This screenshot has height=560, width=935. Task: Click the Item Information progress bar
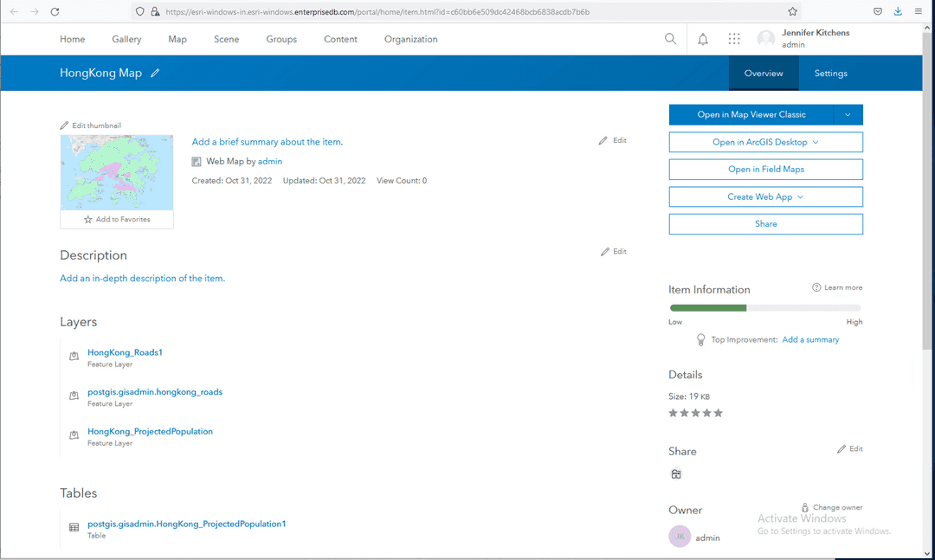pyautogui.click(x=765, y=307)
